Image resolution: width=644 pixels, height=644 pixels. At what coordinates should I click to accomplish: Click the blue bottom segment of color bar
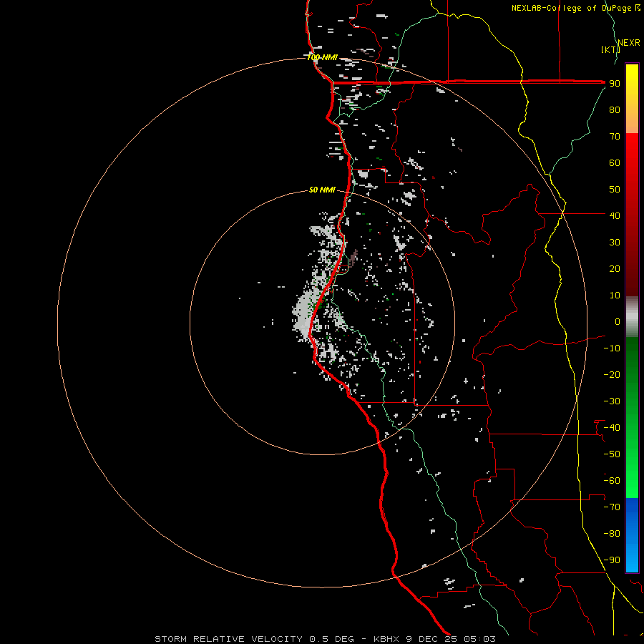pos(632,535)
